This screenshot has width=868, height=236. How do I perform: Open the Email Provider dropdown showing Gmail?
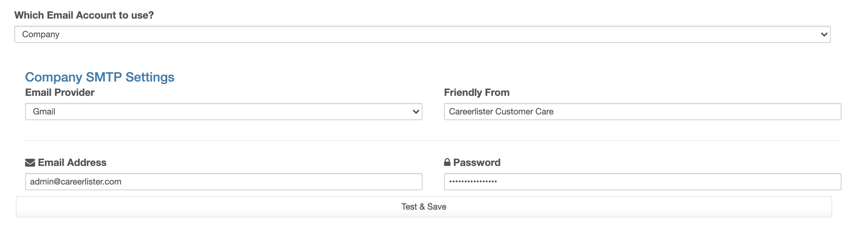click(x=224, y=112)
